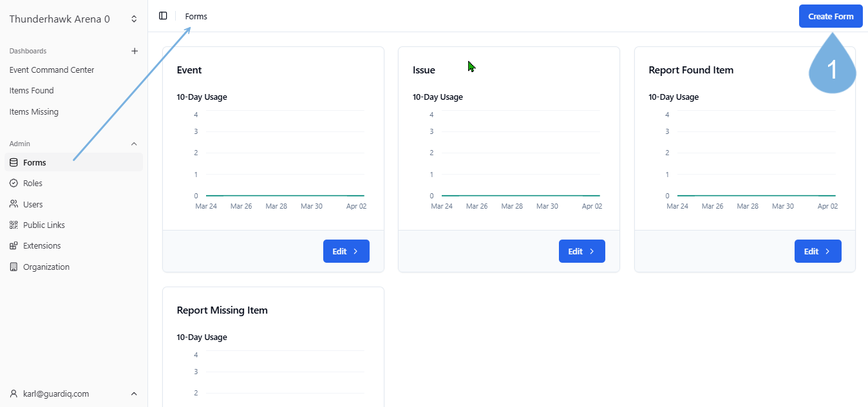868x407 pixels.
Task: Click the Forms database icon in sidebar
Action: coord(14,163)
